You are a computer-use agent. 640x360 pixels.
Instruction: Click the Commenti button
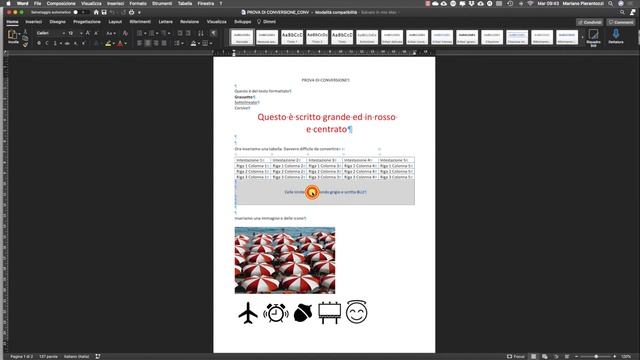[x=621, y=22]
